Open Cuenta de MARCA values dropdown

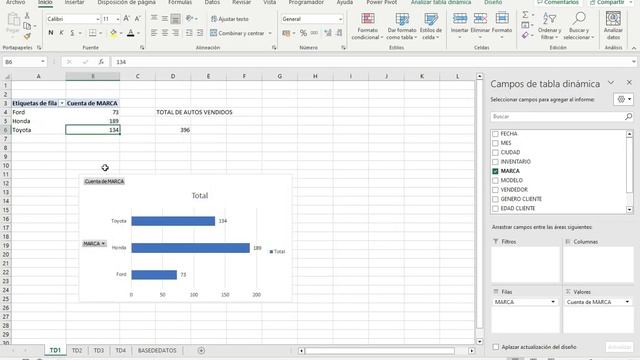point(627,302)
